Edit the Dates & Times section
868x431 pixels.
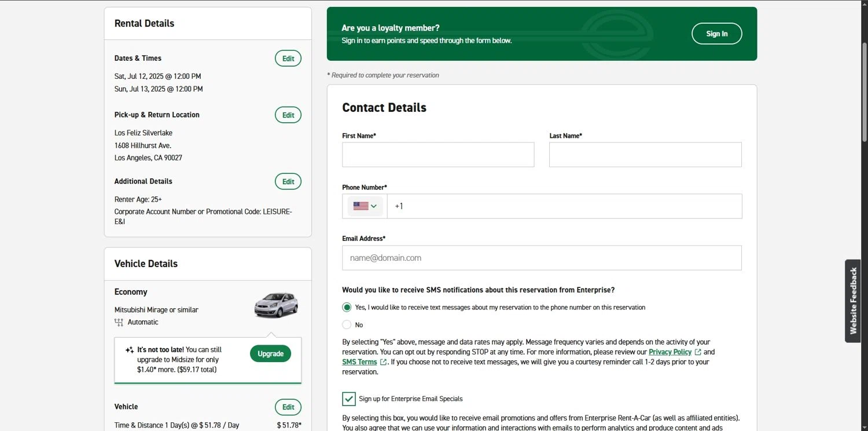coord(288,59)
